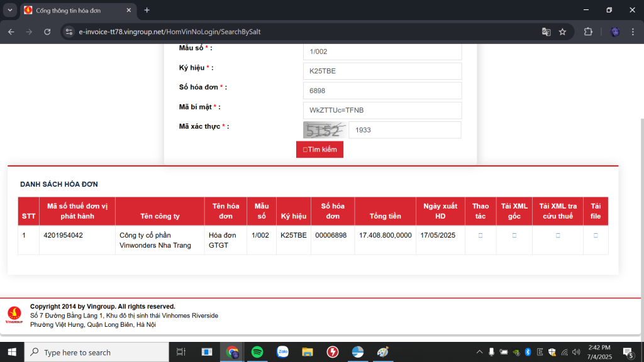Open the red lightning bolt taskbar app
Image resolution: width=644 pixels, height=362 pixels.
[x=333, y=352]
